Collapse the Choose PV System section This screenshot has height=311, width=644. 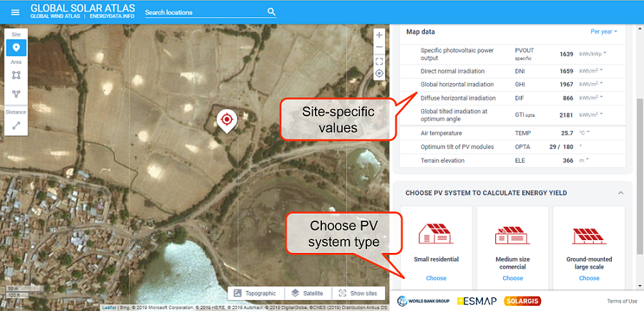click(620, 193)
